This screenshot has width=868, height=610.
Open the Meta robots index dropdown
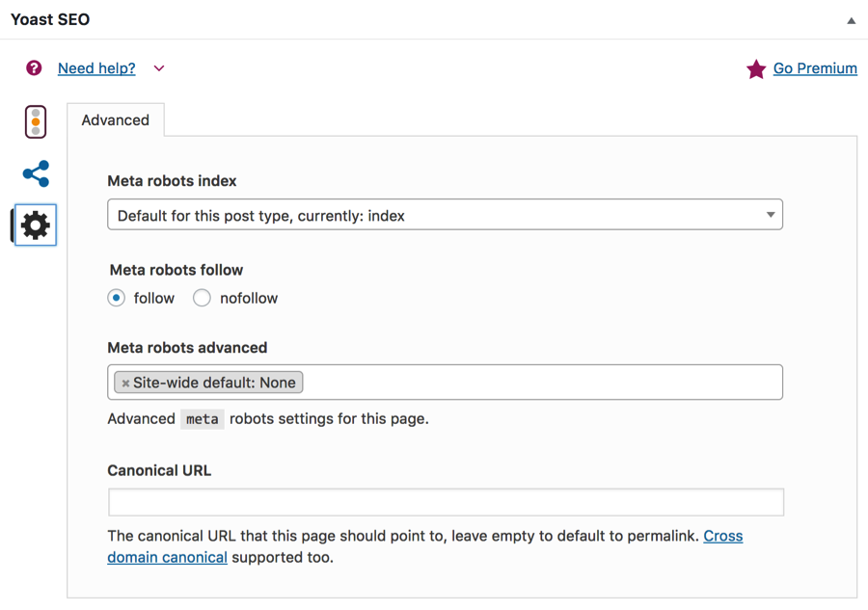(445, 215)
